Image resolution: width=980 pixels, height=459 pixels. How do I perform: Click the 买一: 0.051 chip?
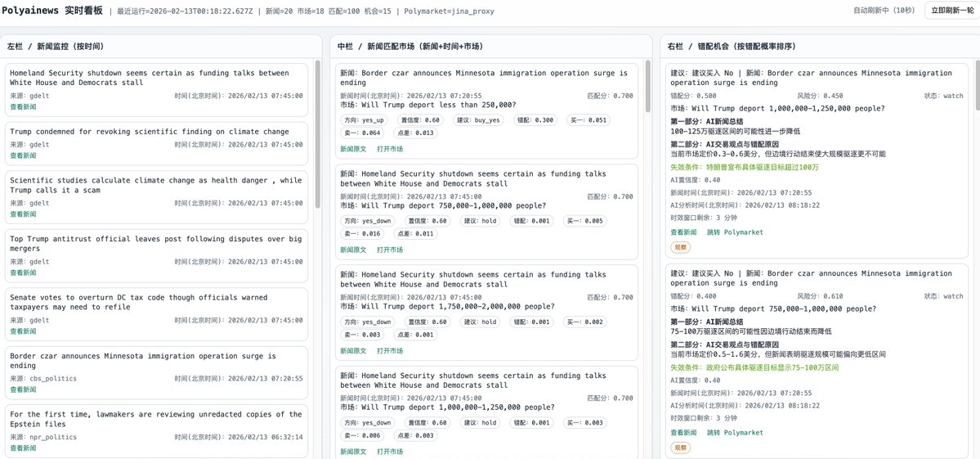click(588, 120)
